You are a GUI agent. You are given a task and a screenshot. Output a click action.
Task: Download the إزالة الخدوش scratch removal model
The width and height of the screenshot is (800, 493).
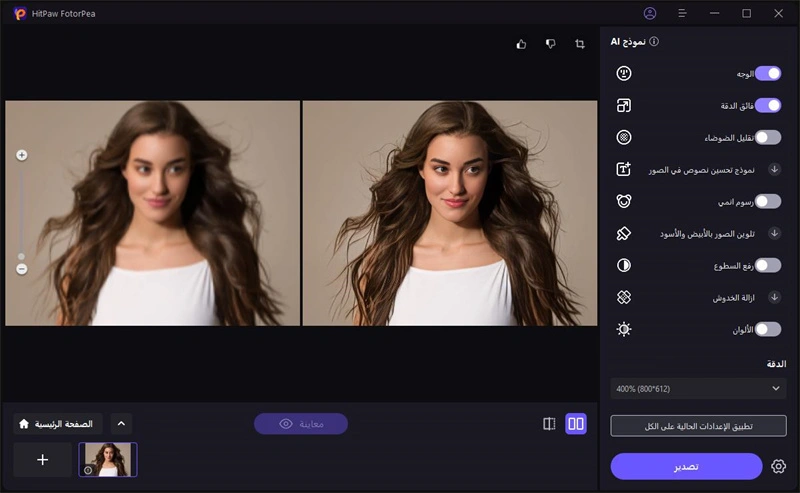(774, 297)
